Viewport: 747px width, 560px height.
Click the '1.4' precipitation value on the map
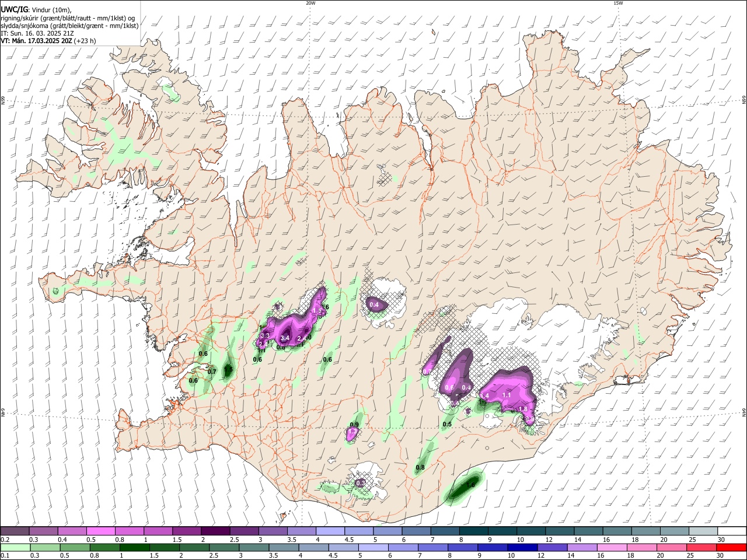(484, 395)
